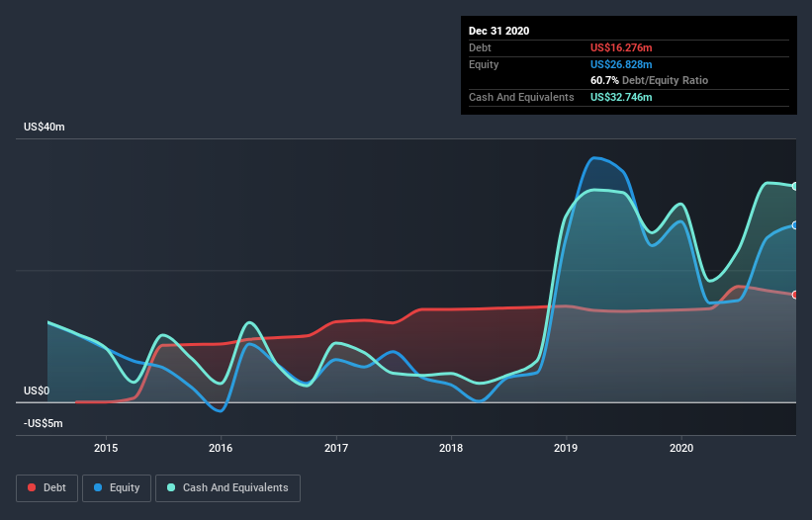
Task: Click the US$40m y-axis label
Action: pos(45,128)
